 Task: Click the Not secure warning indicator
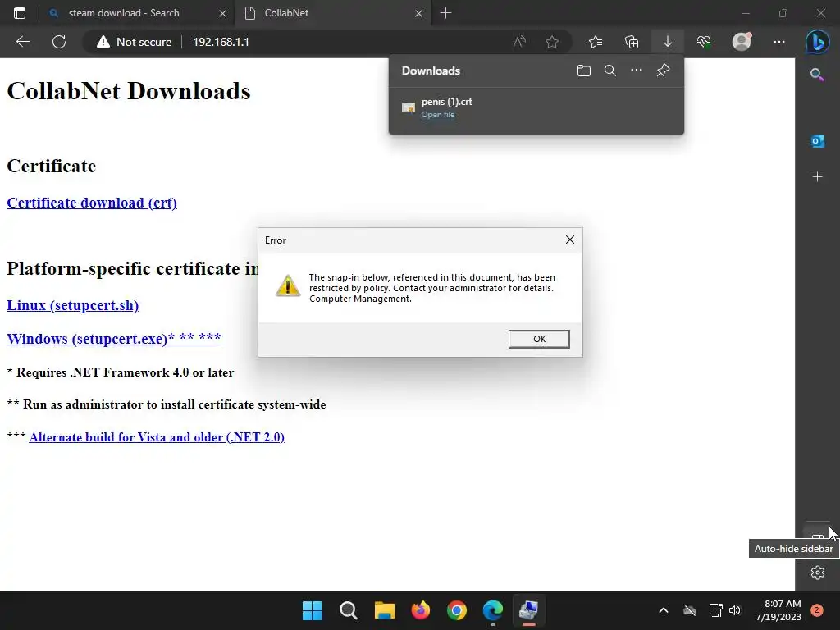point(135,42)
